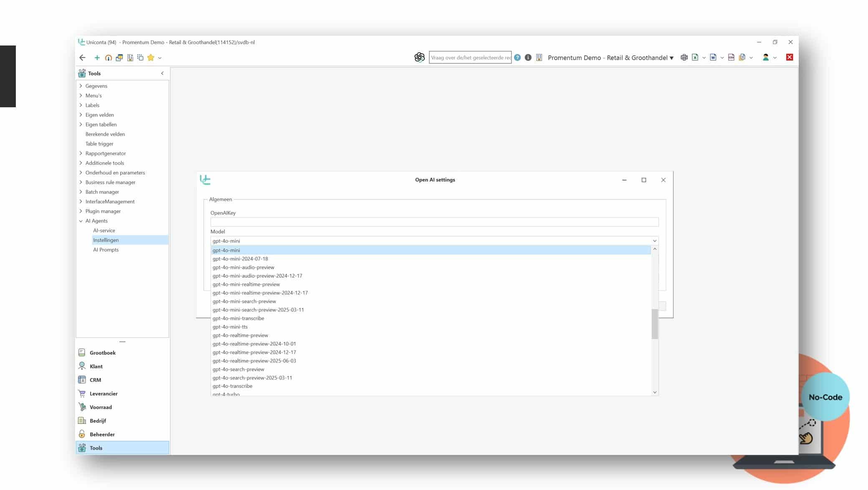868x490 pixels.
Task: Select Business rule manager entry
Action: coord(110,182)
